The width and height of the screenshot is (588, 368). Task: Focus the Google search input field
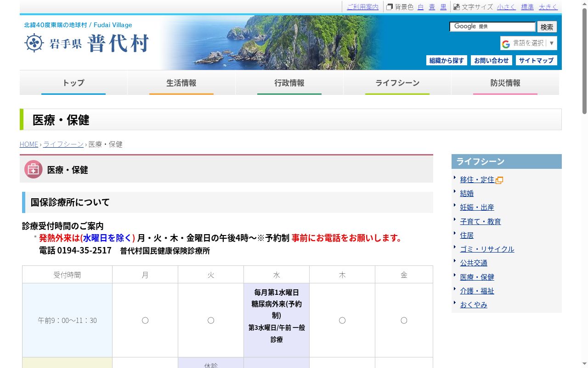tap(492, 27)
